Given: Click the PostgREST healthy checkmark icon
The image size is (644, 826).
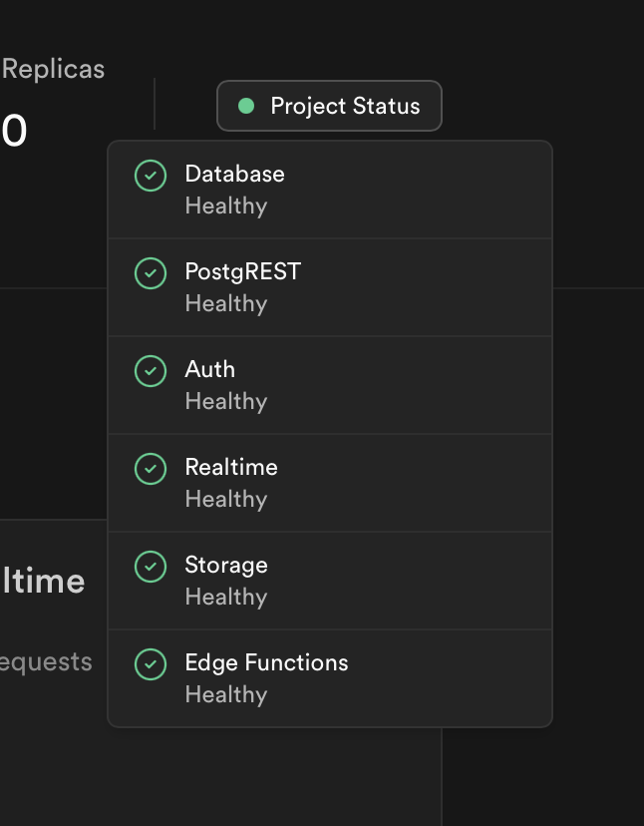Looking at the screenshot, I should (x=151, y=273).
